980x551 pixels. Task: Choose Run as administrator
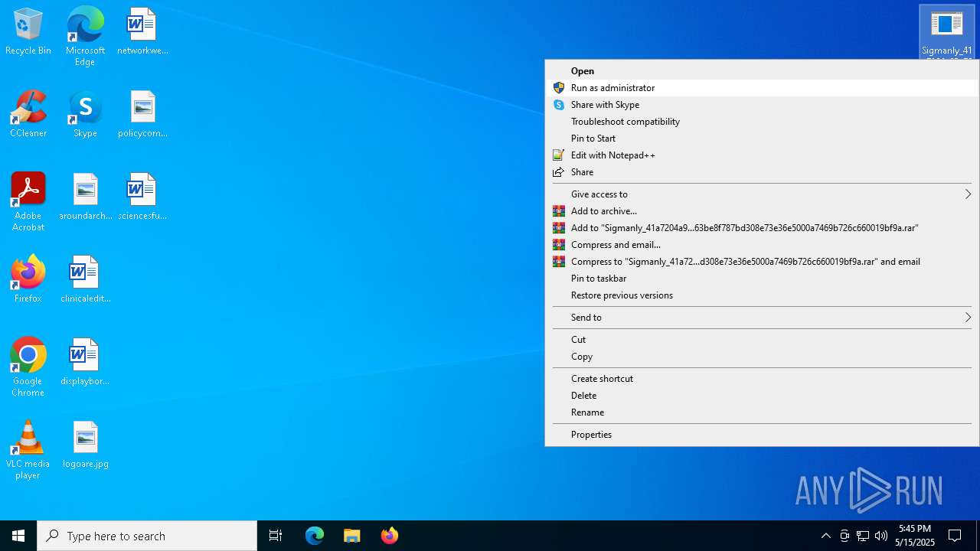762,88
